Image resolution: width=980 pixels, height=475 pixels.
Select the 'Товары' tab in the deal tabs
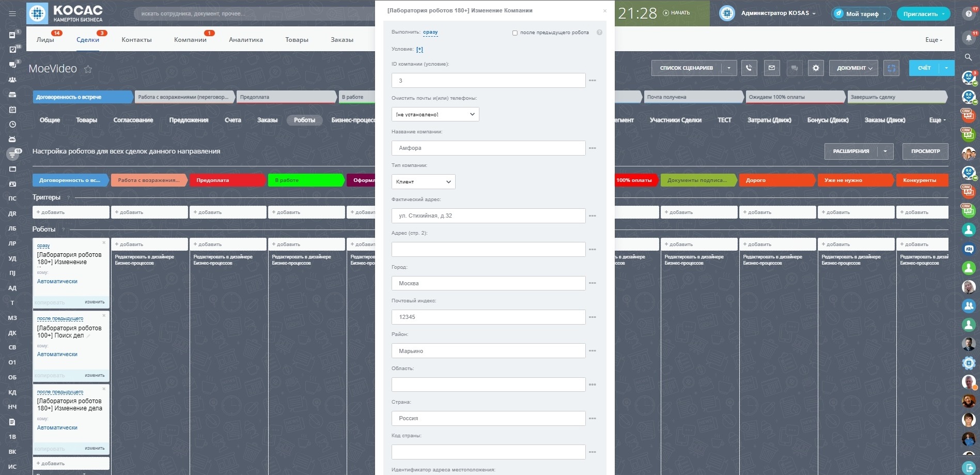click(x=86, y=120)
